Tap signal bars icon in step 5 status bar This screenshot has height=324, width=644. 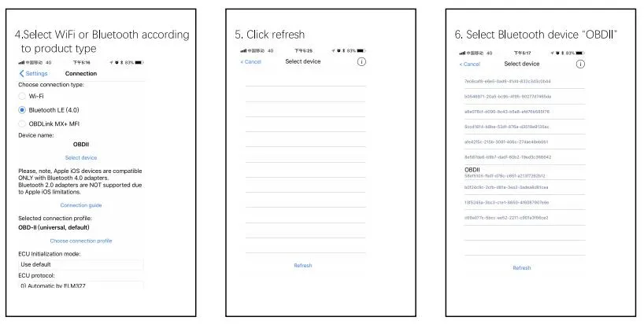[x=243, y=51]
